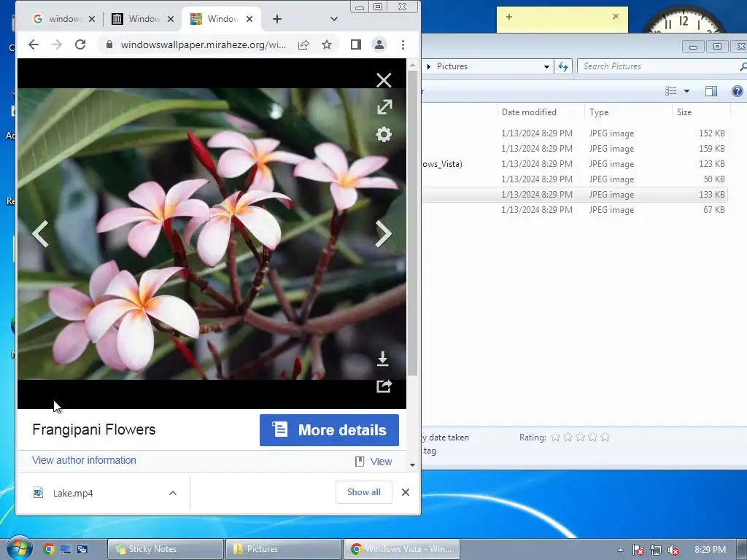Viewport: 747px width, 560px height.
Task: Switch to the second Windows tab
Action: tap(138, 19)
